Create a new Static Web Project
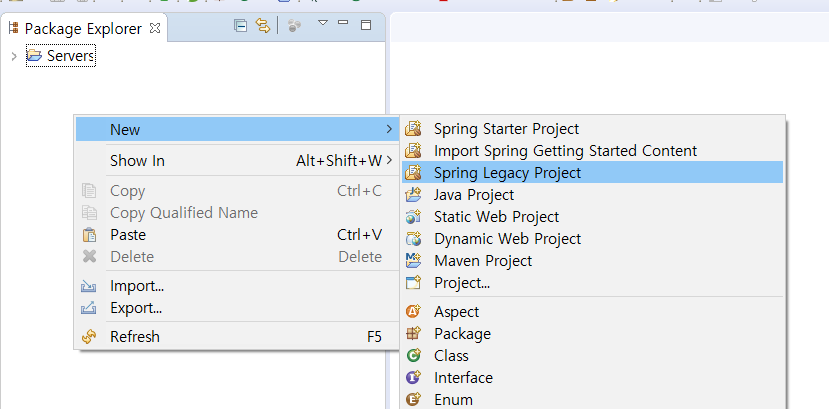 [x=592, y=217]
